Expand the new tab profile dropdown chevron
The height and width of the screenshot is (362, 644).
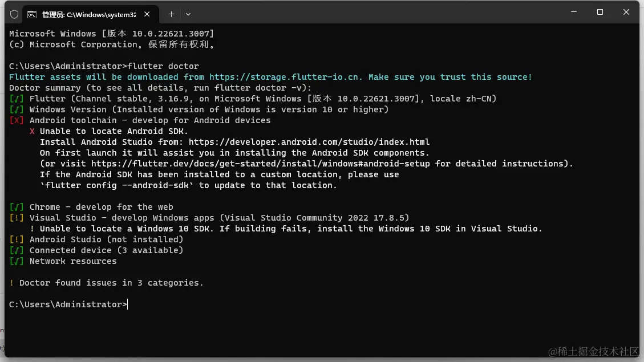point(188,14)
